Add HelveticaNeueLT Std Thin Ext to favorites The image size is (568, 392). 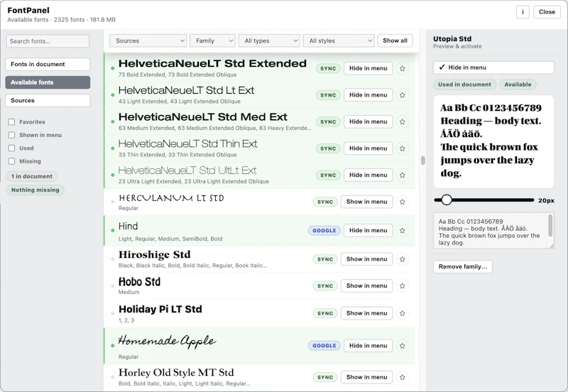402,148
